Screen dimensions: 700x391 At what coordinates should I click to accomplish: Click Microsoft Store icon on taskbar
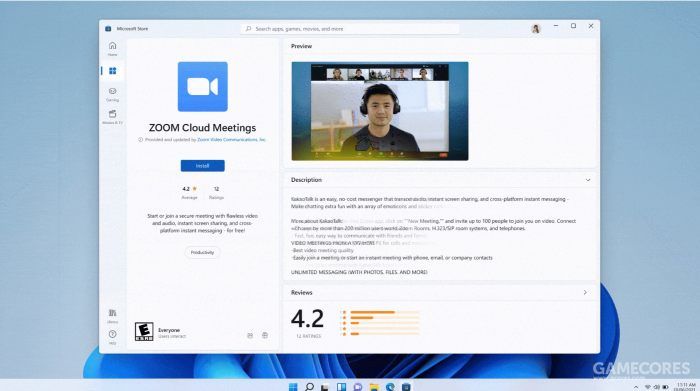click(406, 387)
